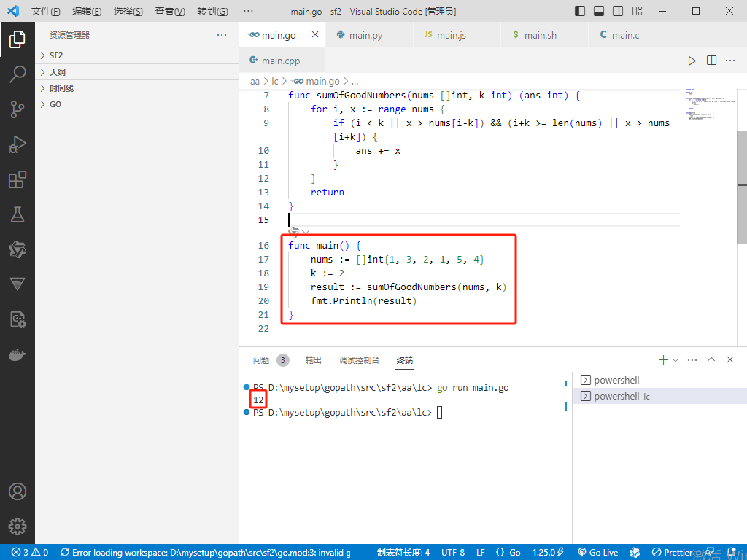This screenshot has width=747, height=560.
Task: Toggle primary side bar layout icon
Action: (580, 11)
